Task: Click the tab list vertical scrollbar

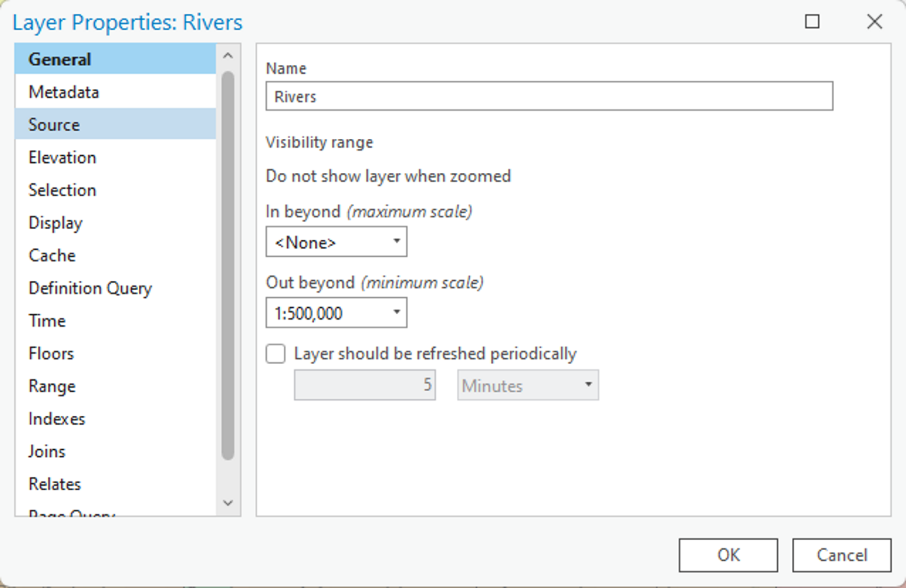Action: pos(228,265)
